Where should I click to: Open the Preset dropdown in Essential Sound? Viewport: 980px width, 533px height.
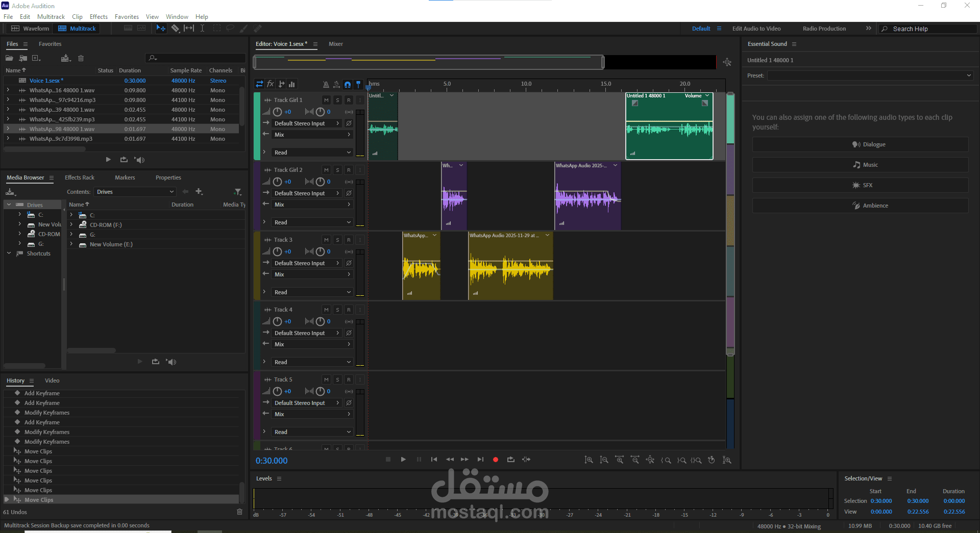870,75
